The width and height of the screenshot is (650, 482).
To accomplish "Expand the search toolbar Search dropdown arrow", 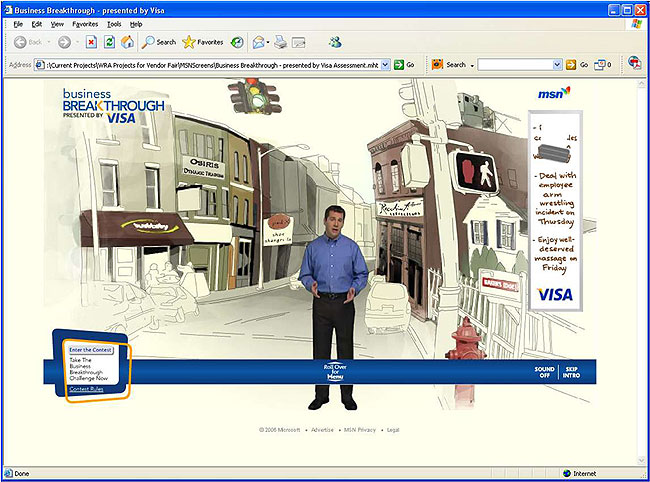I will pos(472,65).
